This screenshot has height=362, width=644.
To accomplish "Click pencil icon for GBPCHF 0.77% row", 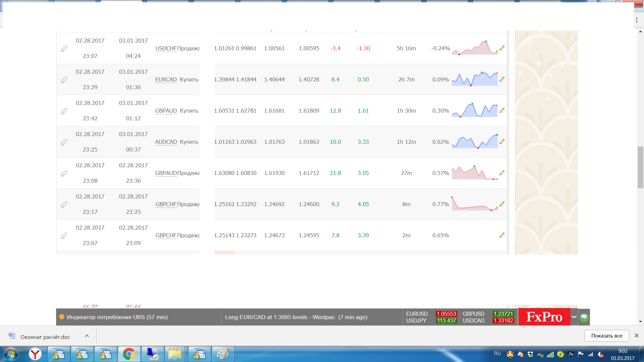I will (502, 204).
